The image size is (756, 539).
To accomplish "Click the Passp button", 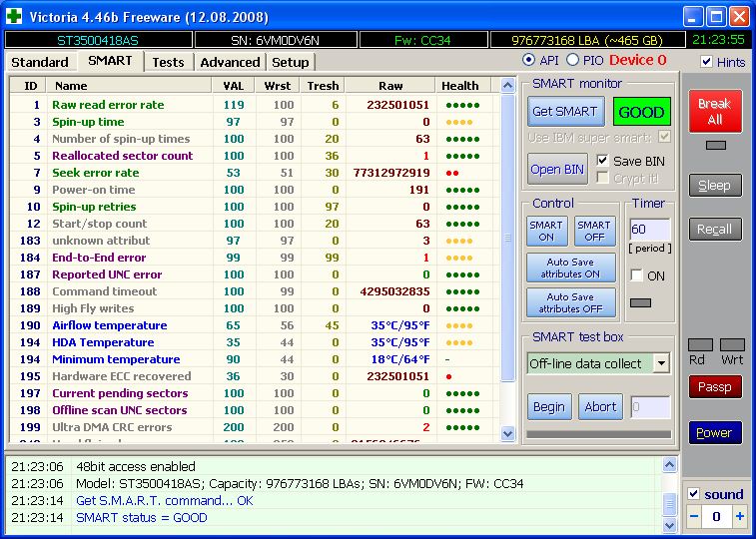I will pyautogui.click(x=714, y=386).
